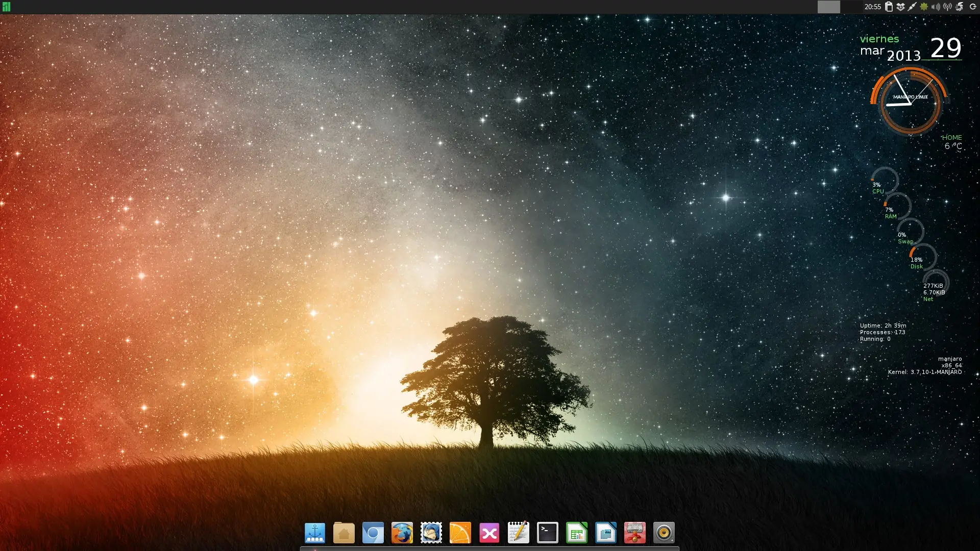The image size is (980, 551).
Task: Launch the terminal emulator
Action: [547, 533]
